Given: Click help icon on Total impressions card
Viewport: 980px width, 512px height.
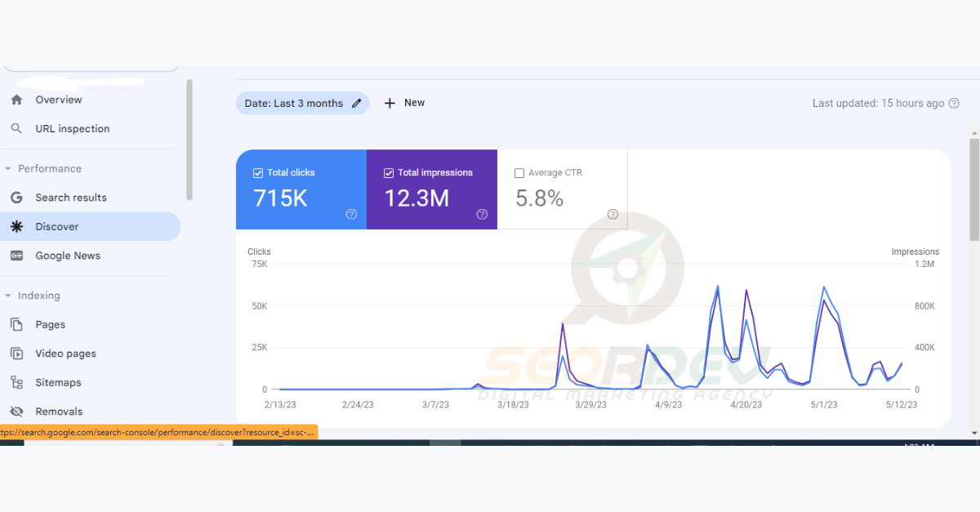Looking at the screenshot, I should coord(482,215).
